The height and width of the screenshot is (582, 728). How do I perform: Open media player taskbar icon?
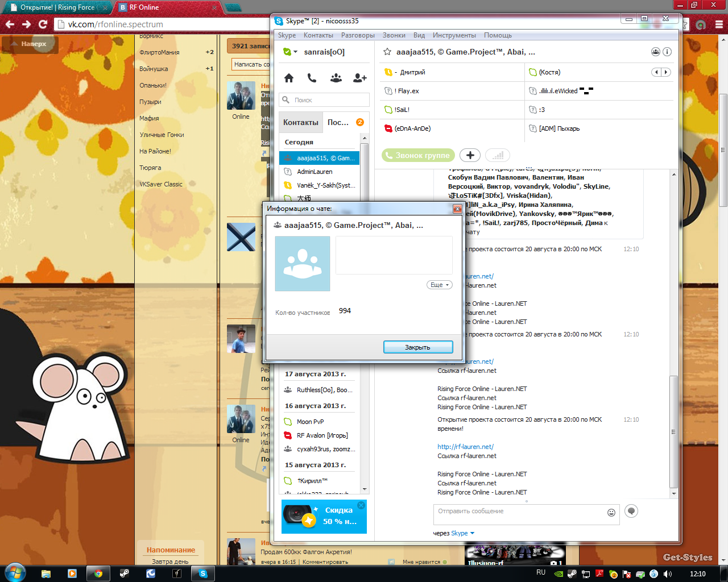pos(72,573)
